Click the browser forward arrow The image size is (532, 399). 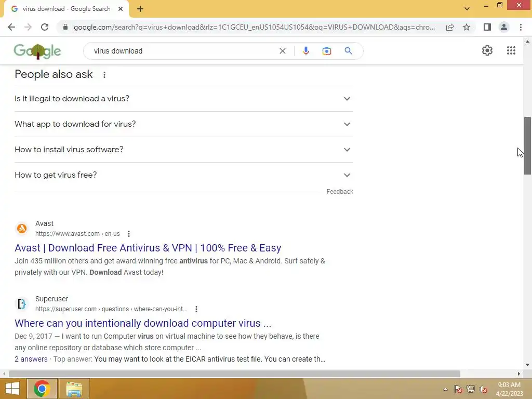pos(28,27)
